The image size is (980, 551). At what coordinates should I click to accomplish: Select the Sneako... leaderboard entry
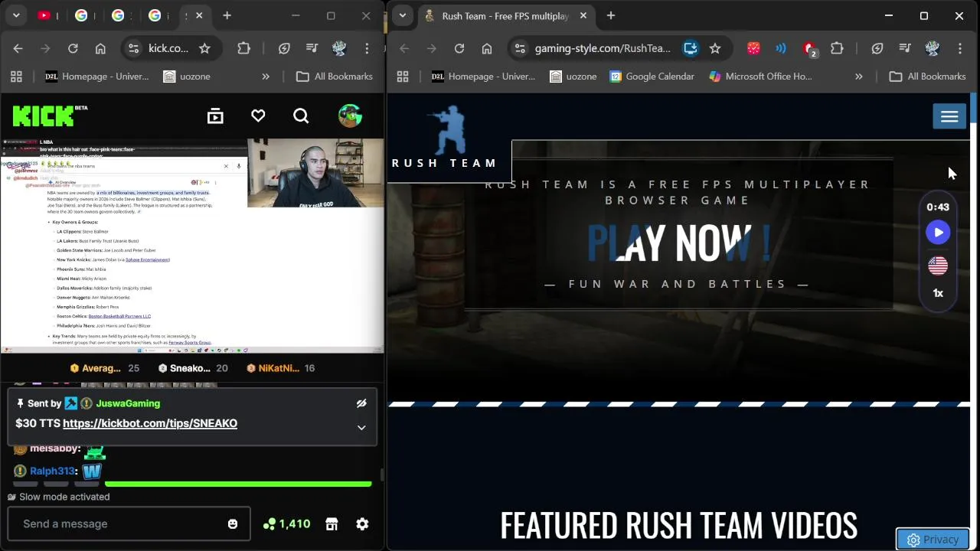[193, 368]
